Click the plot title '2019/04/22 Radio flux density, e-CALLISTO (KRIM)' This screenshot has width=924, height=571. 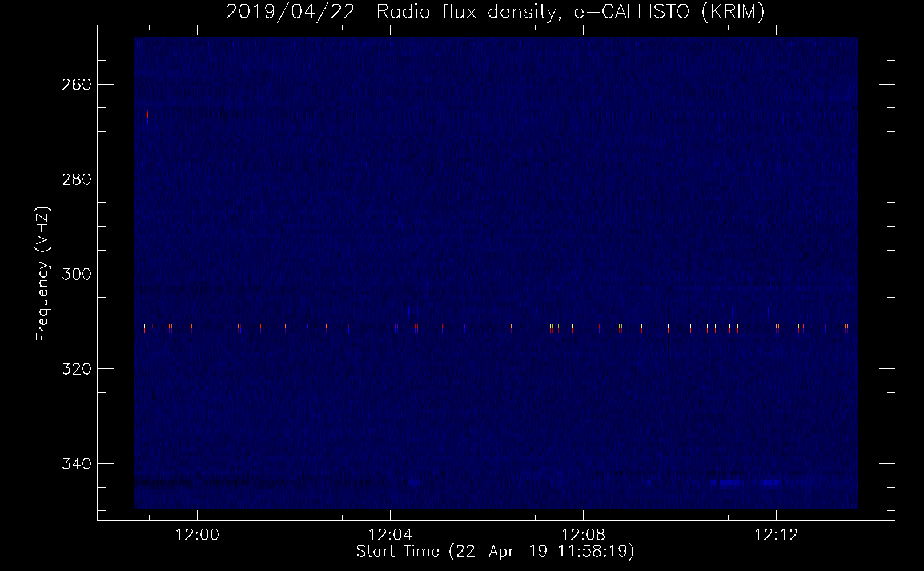(x=495, y=11)
